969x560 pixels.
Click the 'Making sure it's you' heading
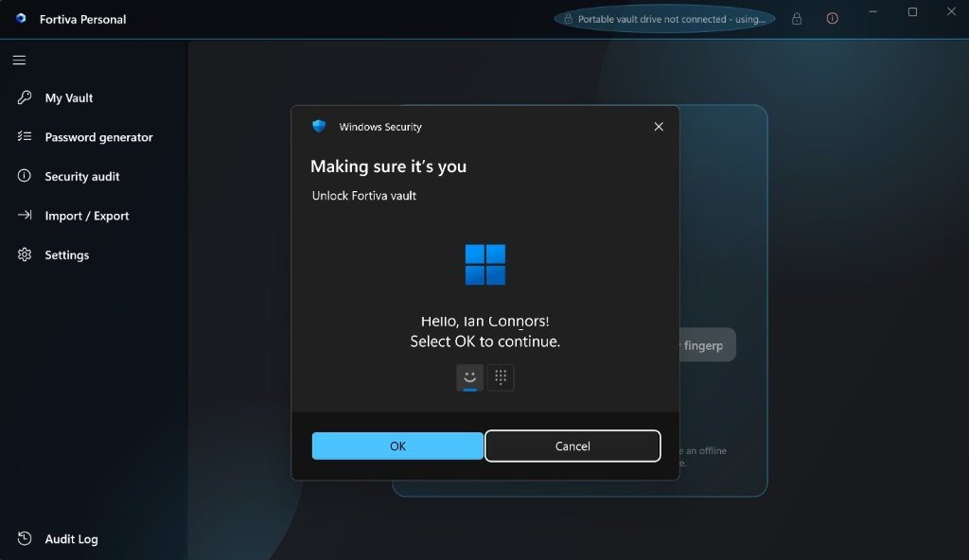pos(388,166)
